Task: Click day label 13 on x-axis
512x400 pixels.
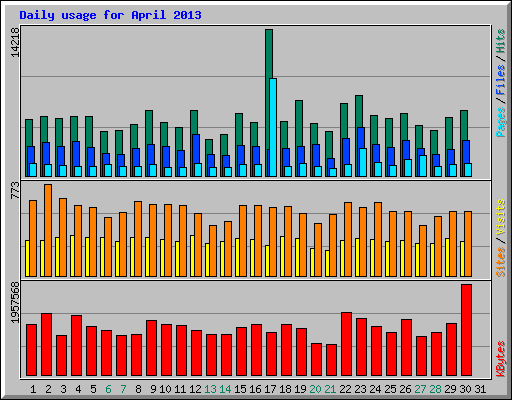Action: [x=210, y=389]
